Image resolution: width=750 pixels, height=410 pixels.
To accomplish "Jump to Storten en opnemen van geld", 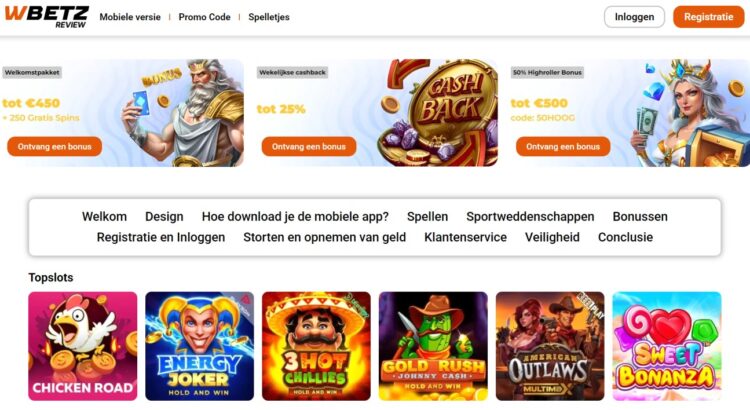I will (x=324, y=237).
